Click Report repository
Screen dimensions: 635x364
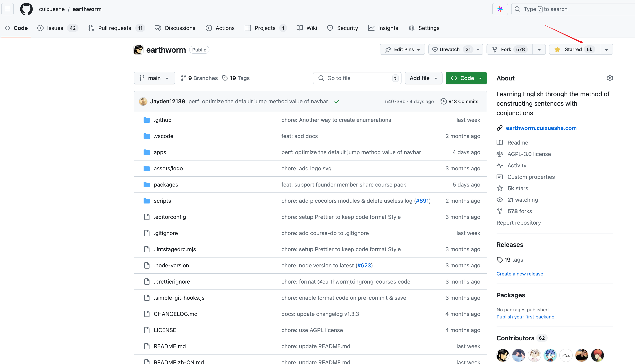[x=518, y=223]
